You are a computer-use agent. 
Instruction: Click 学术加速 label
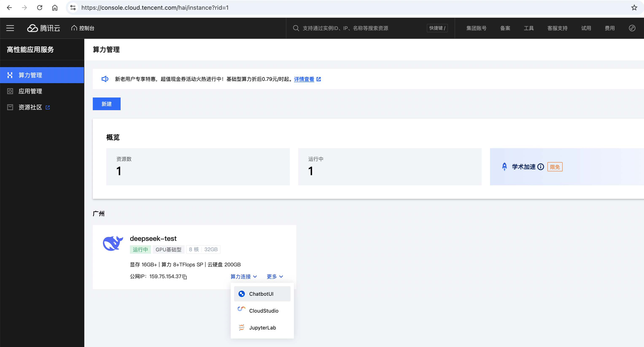pyautogui.click(x=524, y=167)
